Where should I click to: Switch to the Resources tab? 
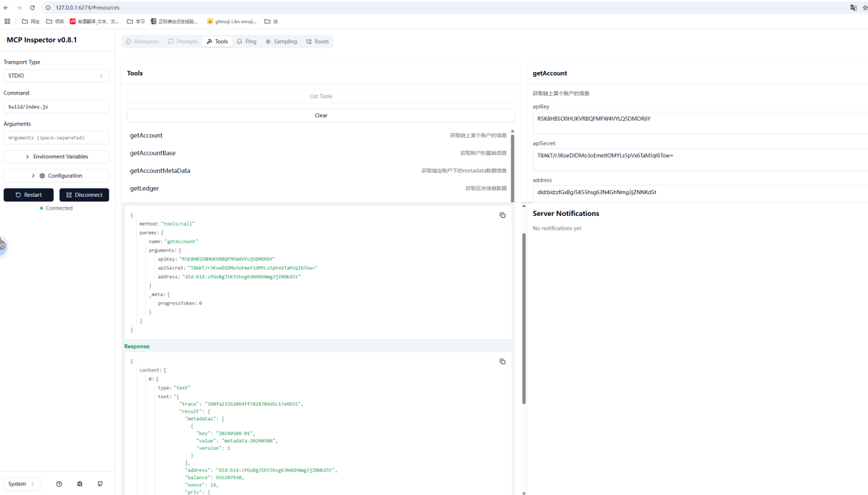(142, 42)
